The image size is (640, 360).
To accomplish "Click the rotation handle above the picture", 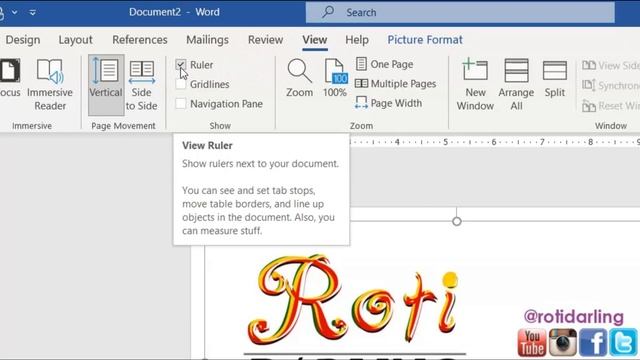I will pyautogui.click(x=457, y=221).
